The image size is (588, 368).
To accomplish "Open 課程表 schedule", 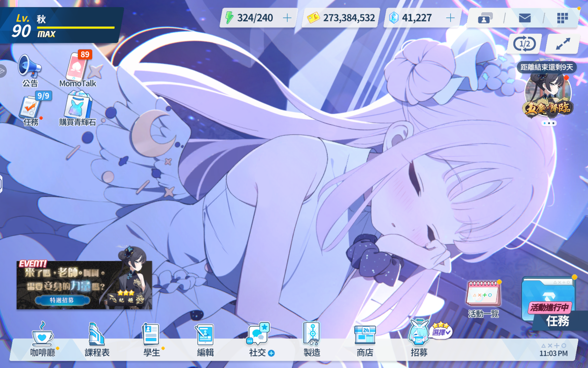I will pos(97,340).
